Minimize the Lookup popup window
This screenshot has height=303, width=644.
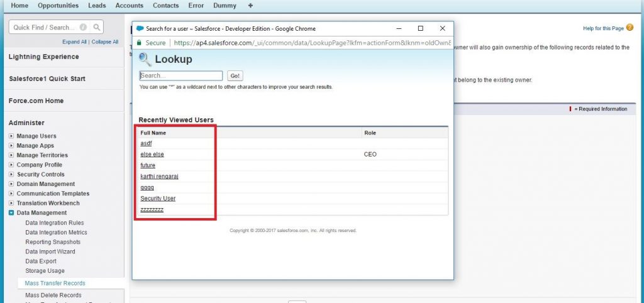pyautogui.click(x=398, y=28)
